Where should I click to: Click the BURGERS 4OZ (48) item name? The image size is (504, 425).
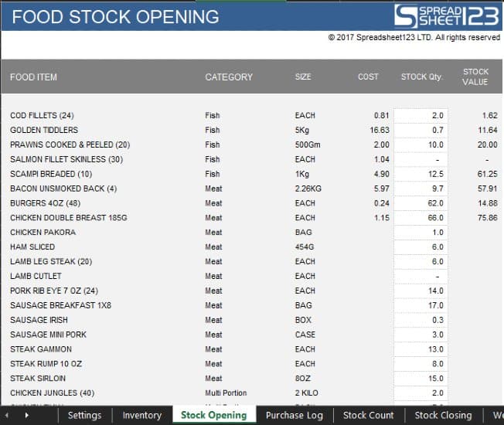click(46, 203)
